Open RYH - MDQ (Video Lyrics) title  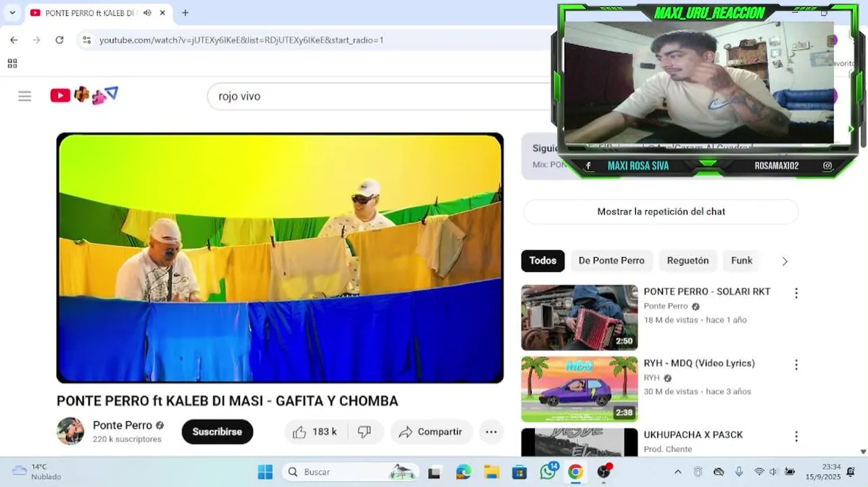click(699, 363)
